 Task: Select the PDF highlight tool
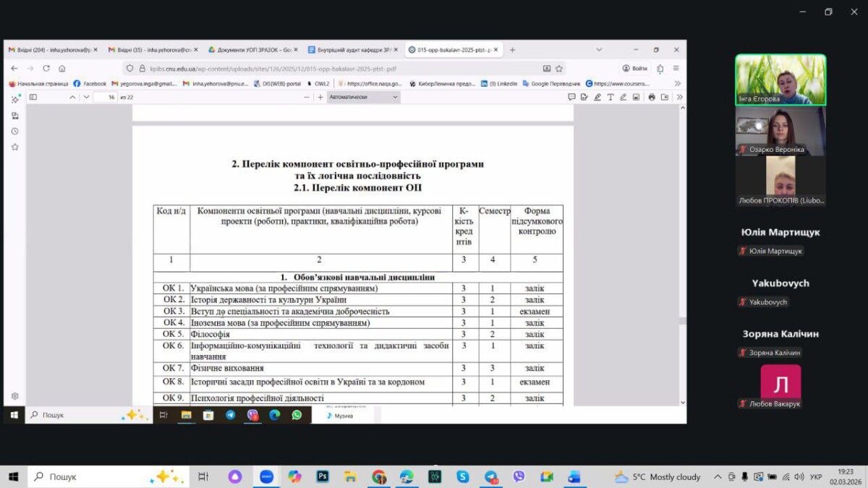pos(597,97)
